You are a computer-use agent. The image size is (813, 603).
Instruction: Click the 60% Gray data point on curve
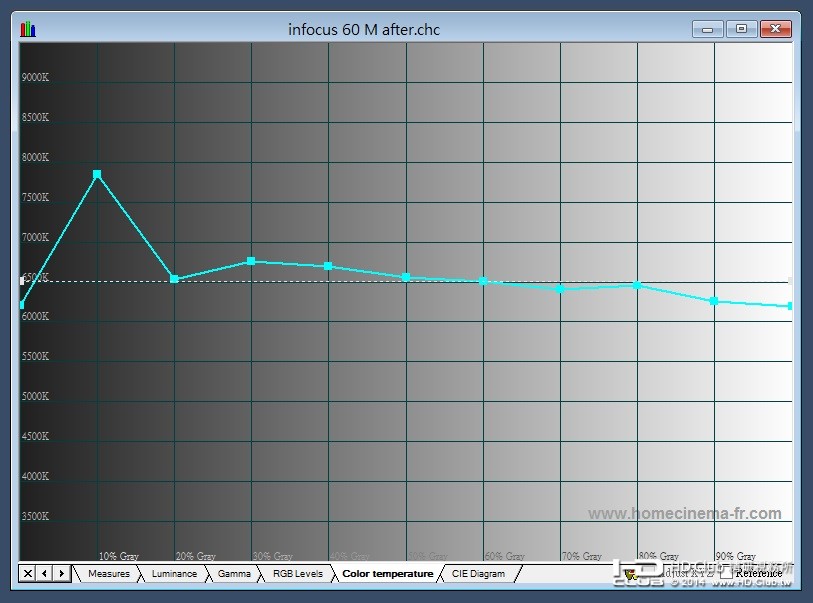[483, 281]
